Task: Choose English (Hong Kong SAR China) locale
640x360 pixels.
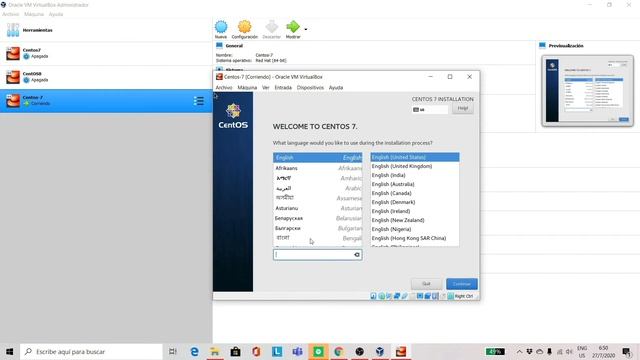Action: (x=415, y=238)
